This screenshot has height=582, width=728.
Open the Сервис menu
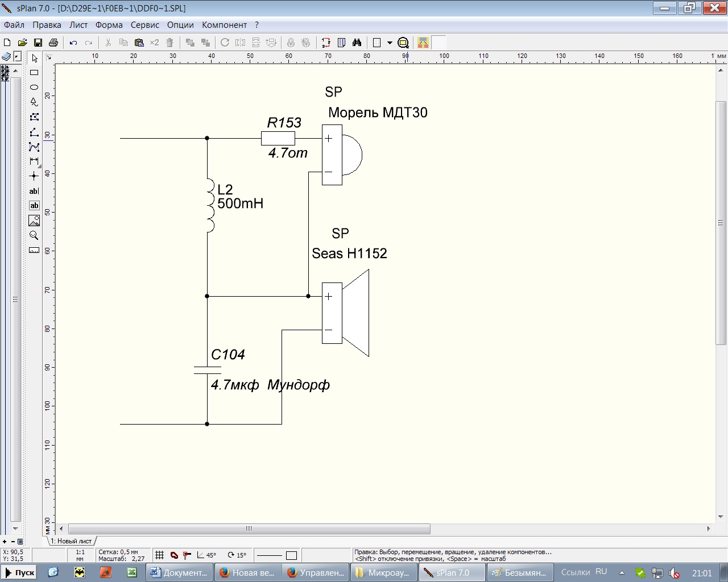[145, 25]
